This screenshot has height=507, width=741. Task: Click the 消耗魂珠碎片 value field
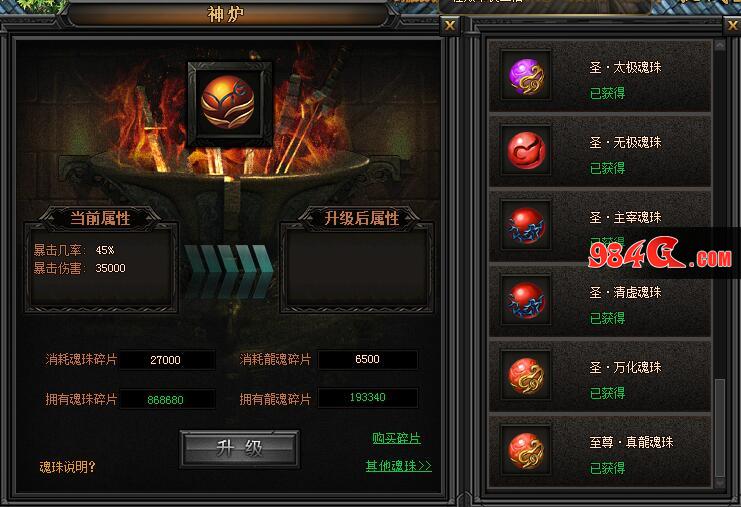coord(167,360)
